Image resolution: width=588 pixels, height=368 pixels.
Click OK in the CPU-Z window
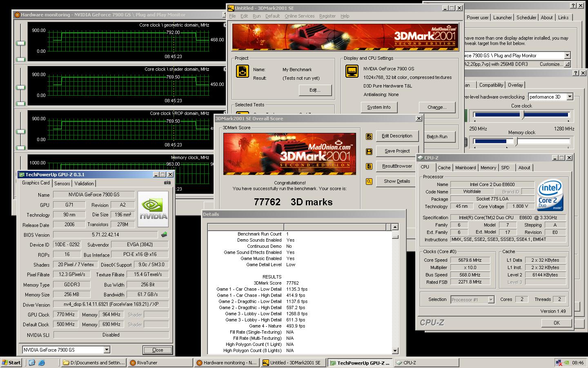click(x=557, y=323)
